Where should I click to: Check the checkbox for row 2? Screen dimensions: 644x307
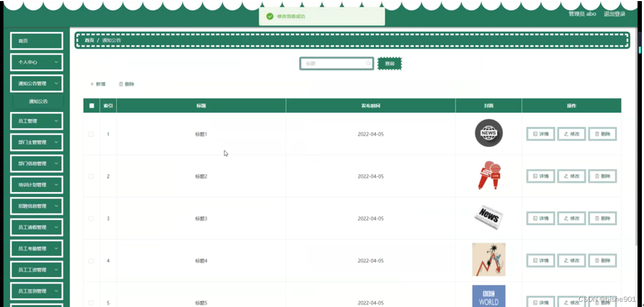[x=91, y=176]
